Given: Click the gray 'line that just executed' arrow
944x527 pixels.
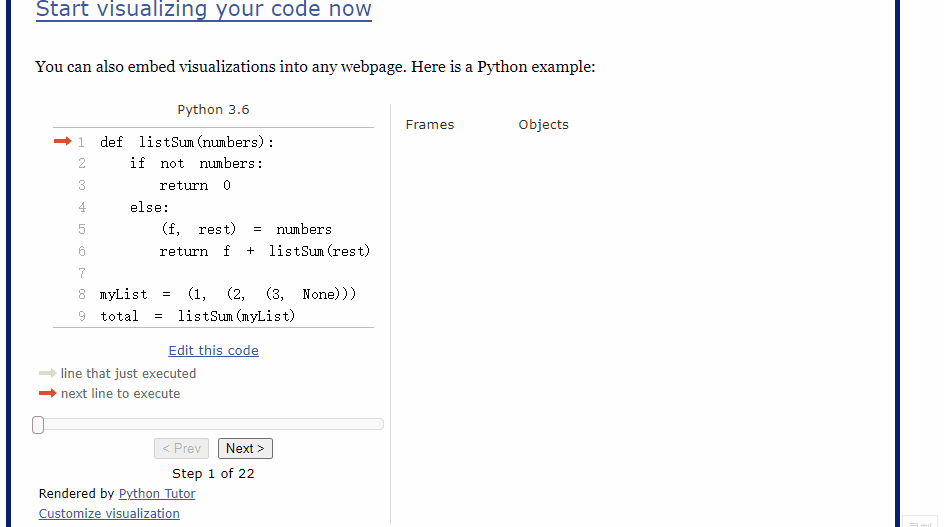Looking at the screenshot, I should coord(48,373).
